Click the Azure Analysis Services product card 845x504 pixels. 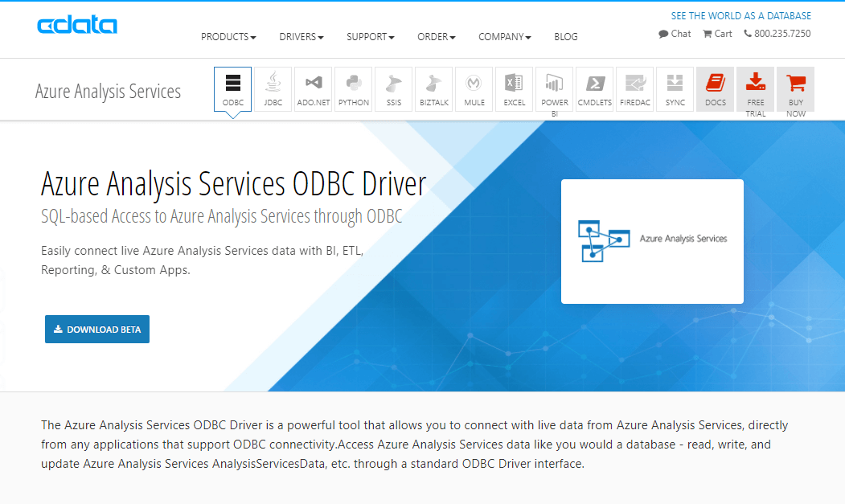652,241
